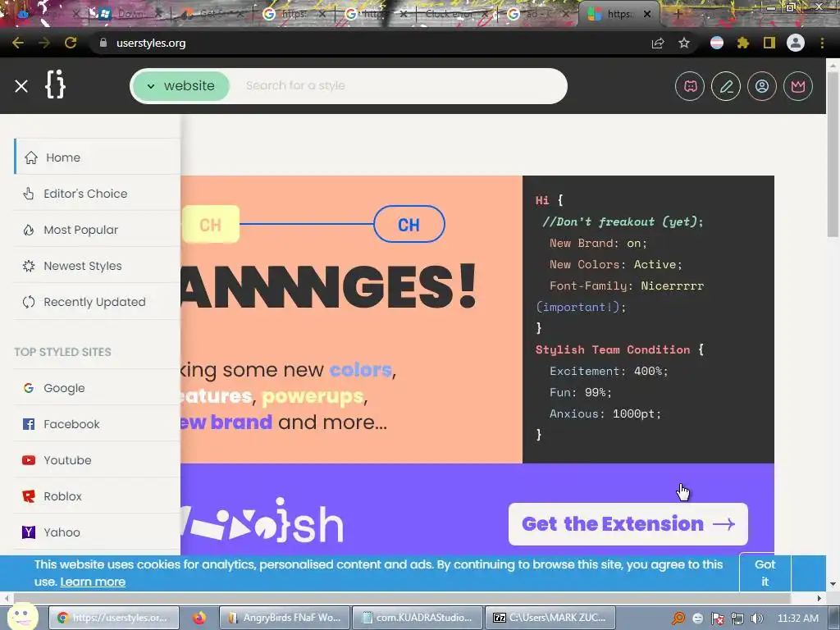The image size is (840, 630).
Task: Switch to the 'Down...' Windows-logo tab
Action: point(130,14)
